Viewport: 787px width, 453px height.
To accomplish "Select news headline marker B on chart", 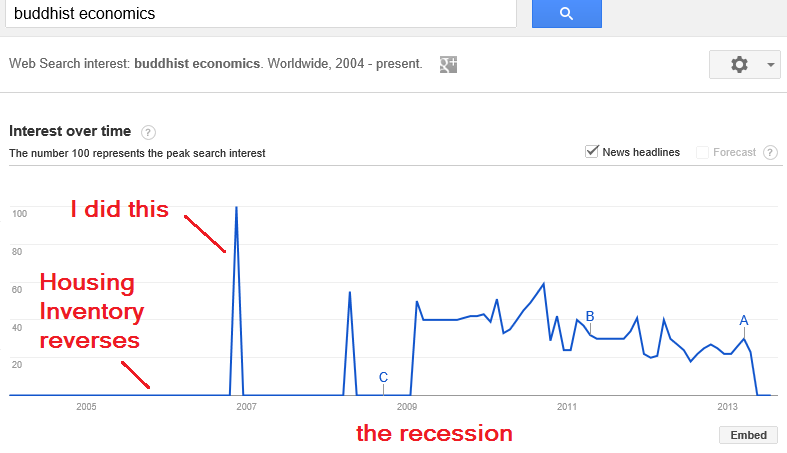I will (x=590, y=317).
